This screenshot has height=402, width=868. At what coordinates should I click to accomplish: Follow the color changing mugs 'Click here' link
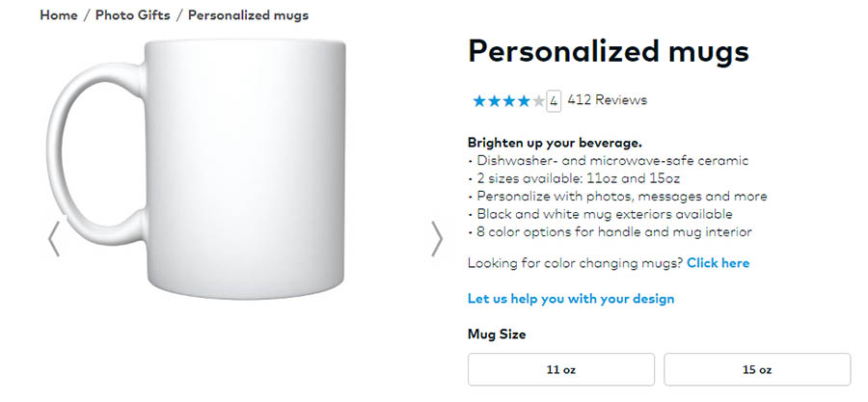tap(718, 263)
